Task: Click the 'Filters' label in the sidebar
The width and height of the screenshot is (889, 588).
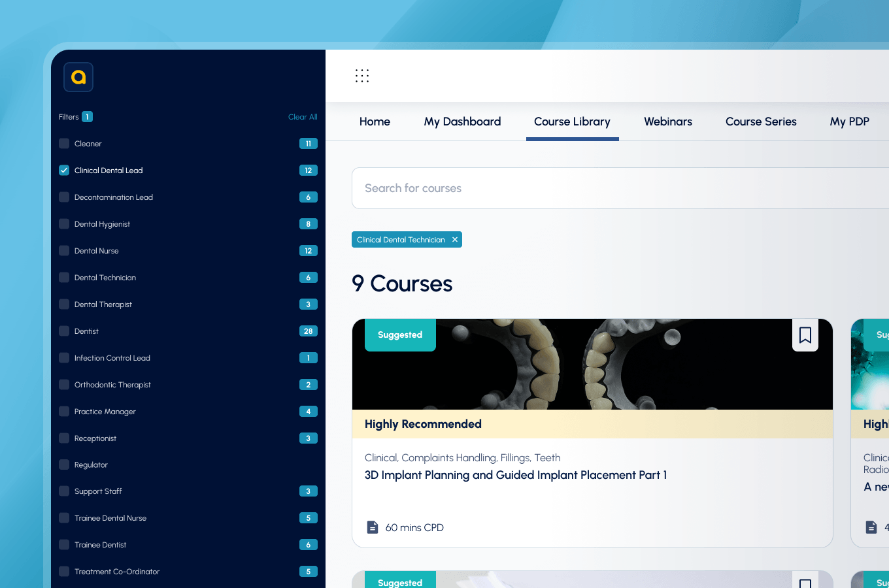Action: tap(69, 117)
